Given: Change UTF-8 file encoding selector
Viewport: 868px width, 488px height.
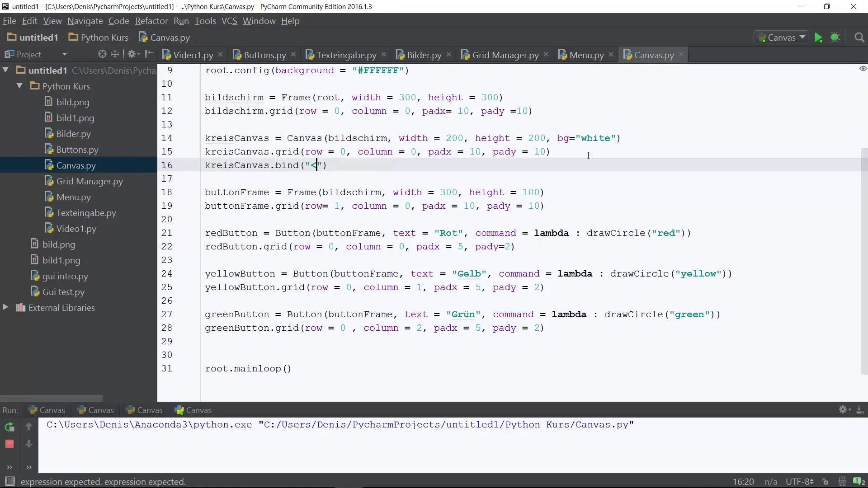Looking at the screenshot, I should point(799,482).
